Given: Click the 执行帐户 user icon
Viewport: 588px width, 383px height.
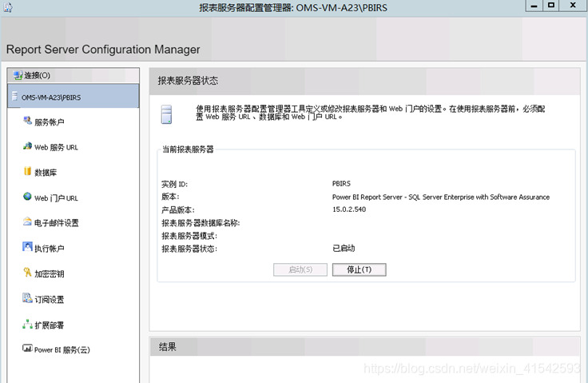Looking at the screenshot, I should [x=27, y=247].
